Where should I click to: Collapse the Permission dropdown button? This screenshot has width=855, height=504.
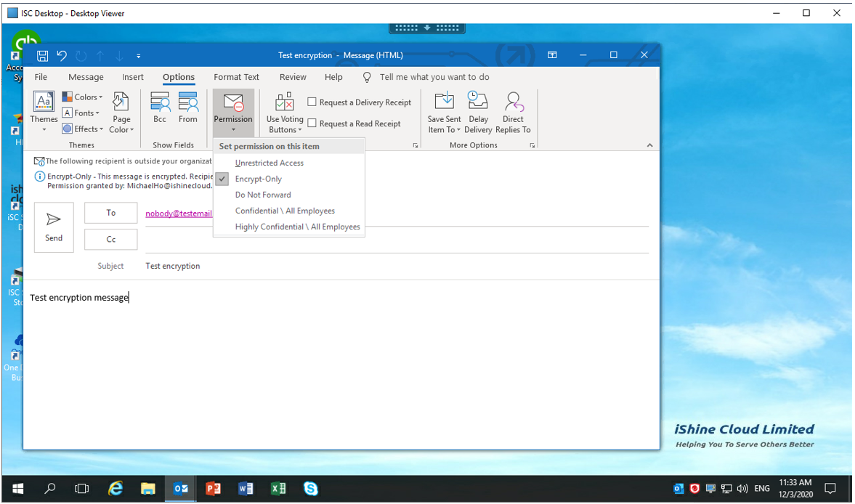233,113
